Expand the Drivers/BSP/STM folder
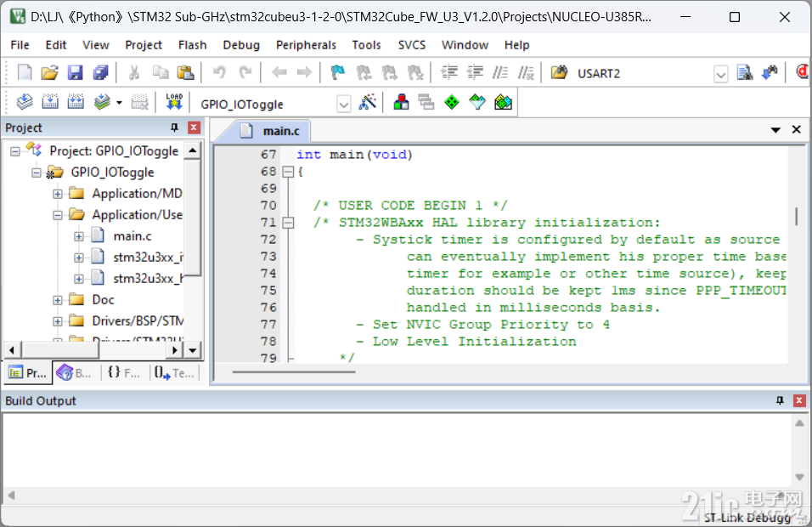812x527 pixels. pyautogui.click(x=58, y=321)
